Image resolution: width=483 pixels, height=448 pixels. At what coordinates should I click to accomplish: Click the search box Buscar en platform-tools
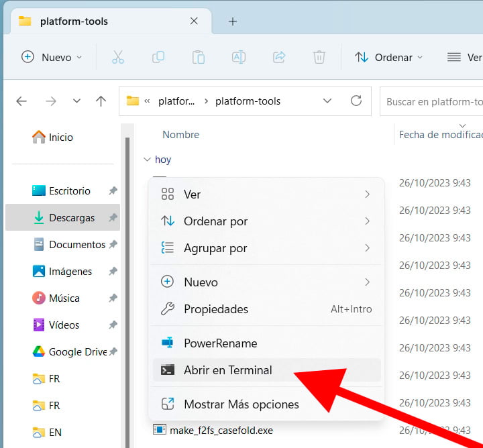(x=431, y=101)
